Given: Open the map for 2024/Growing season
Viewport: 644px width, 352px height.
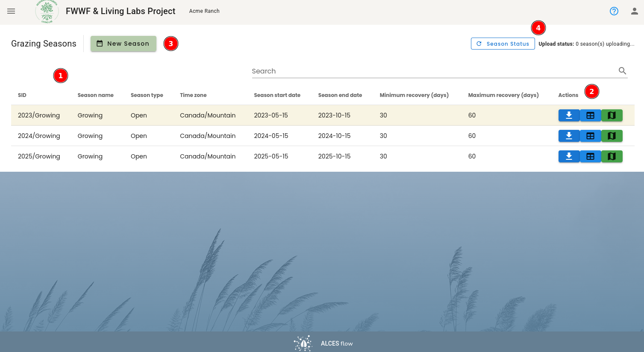Looking at the screenshot, I should click(612, 136).
